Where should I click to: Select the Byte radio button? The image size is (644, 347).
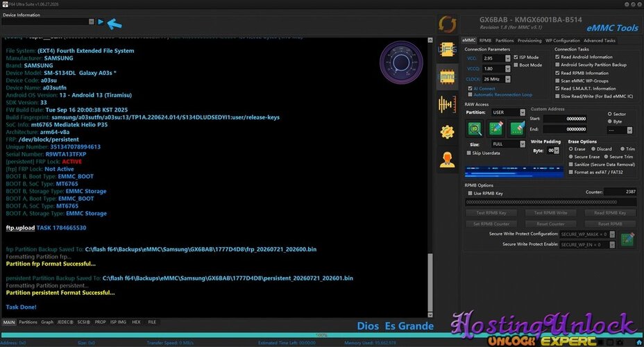[x=609, y=121]
